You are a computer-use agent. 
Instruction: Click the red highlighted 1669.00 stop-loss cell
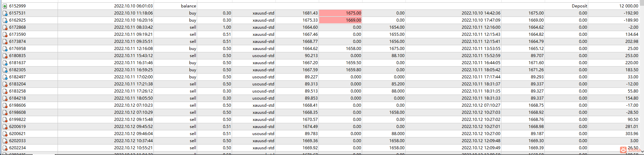point(340,20)
